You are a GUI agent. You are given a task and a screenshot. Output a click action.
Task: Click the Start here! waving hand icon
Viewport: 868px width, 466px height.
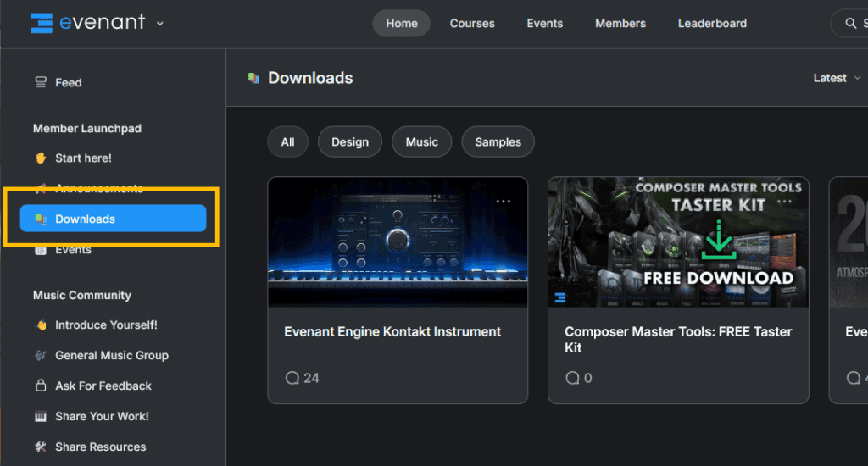coord(41,158)
